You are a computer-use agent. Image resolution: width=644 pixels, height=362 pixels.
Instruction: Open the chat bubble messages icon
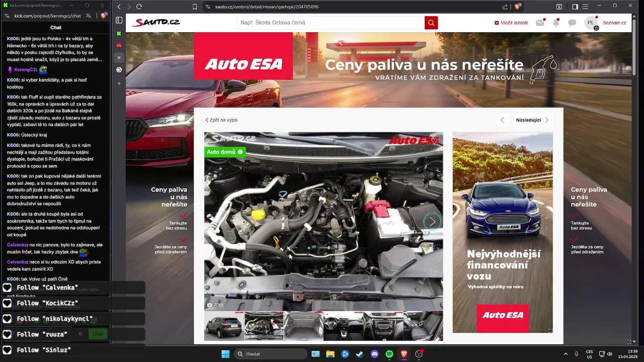pos(572,23)
